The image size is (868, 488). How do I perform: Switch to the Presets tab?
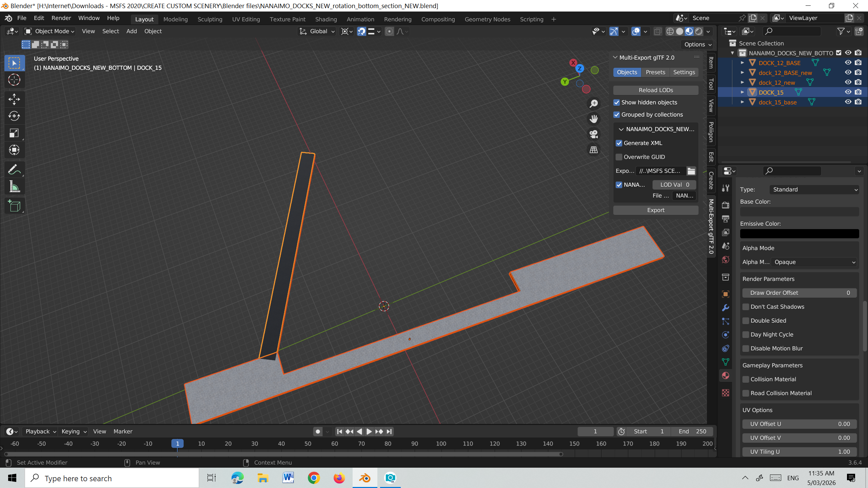point(655,73)
